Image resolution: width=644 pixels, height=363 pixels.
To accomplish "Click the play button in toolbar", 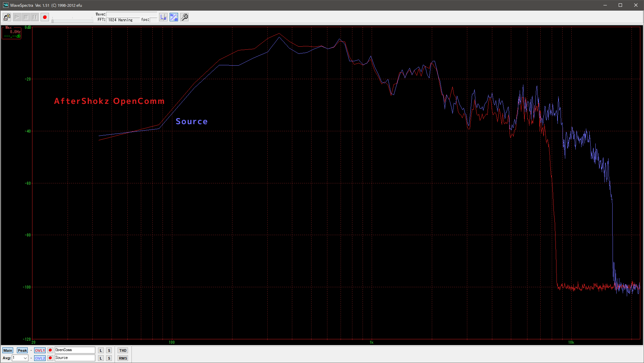I will tap(17, 17).
